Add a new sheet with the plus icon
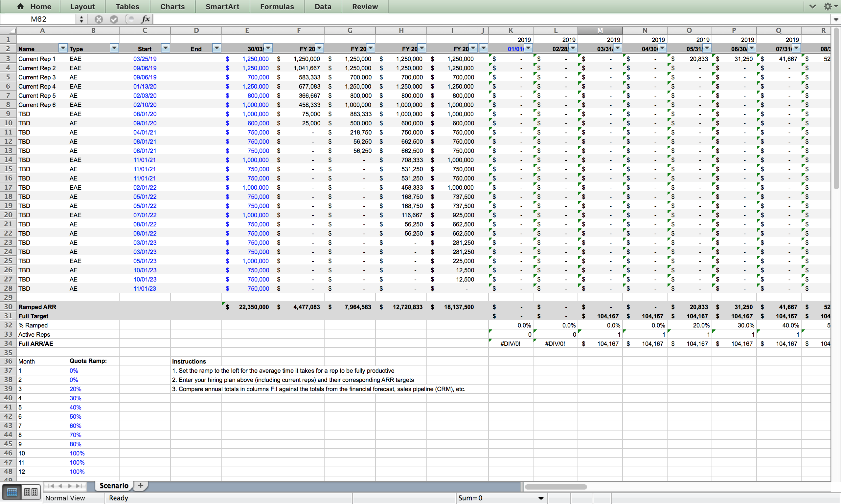The width and height of the screenshot is (841, 504). click(140, 485)
